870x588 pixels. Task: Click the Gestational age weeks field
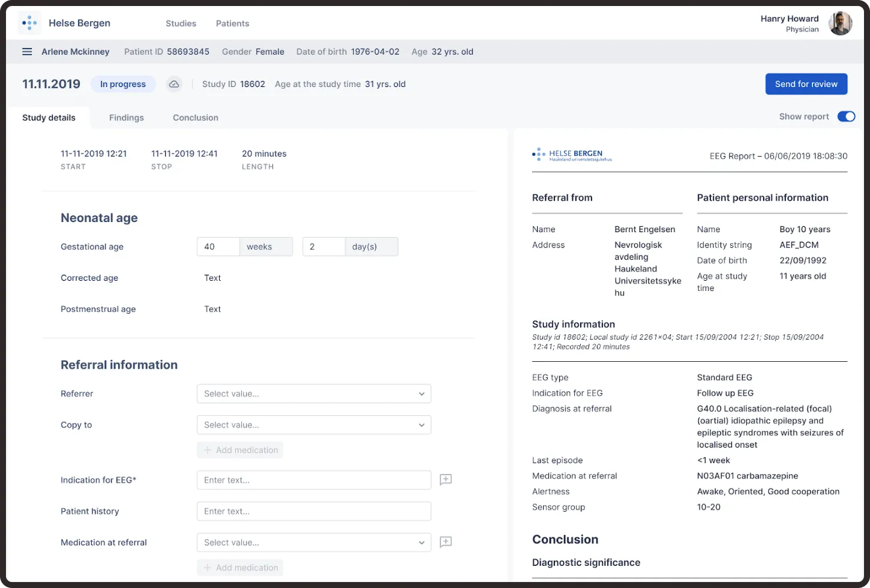coord(218,247)
